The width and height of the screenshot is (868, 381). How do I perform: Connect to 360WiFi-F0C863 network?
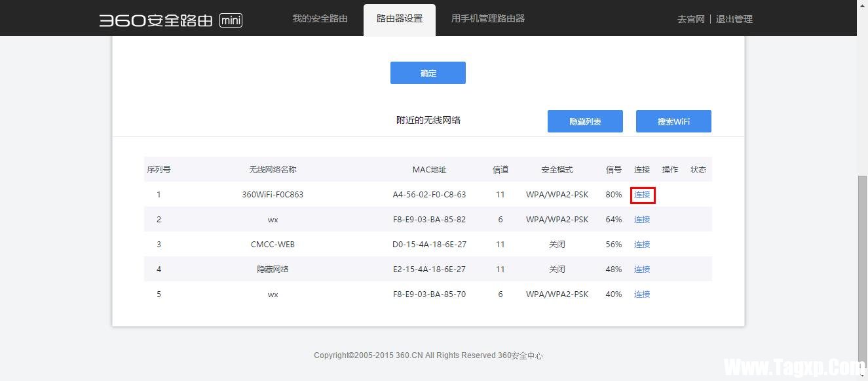(x=642, y=195)
